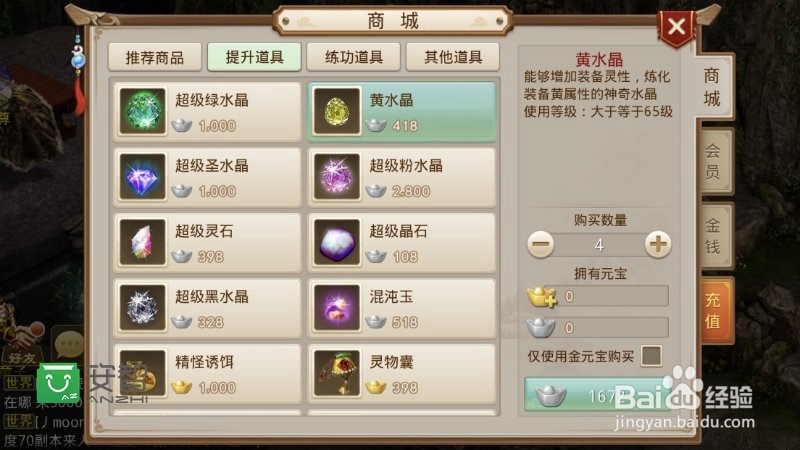The width and height of the screenshot is (800, 450).
Task: Select the 超级灵石 stone icon
Action: click(143, 242)
